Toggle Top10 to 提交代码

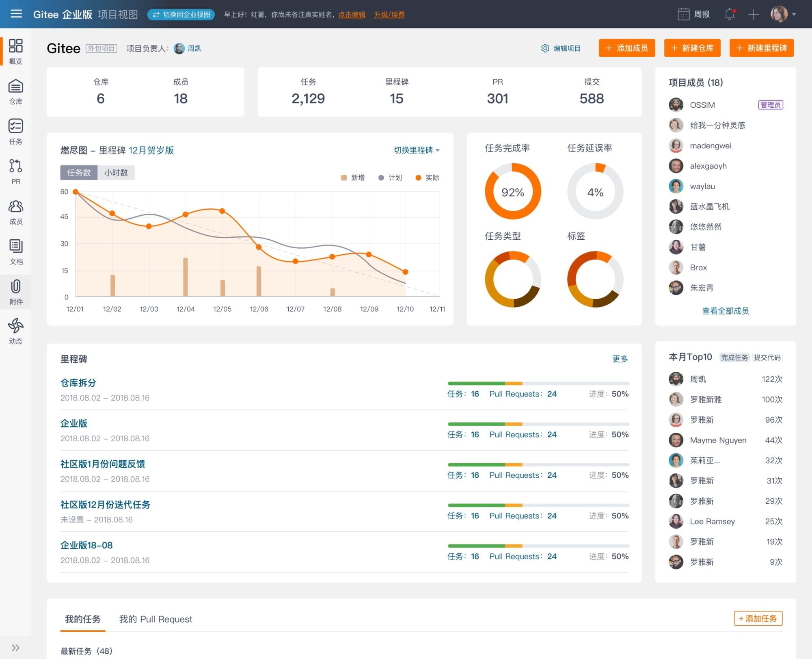click(x=767, y=358)
